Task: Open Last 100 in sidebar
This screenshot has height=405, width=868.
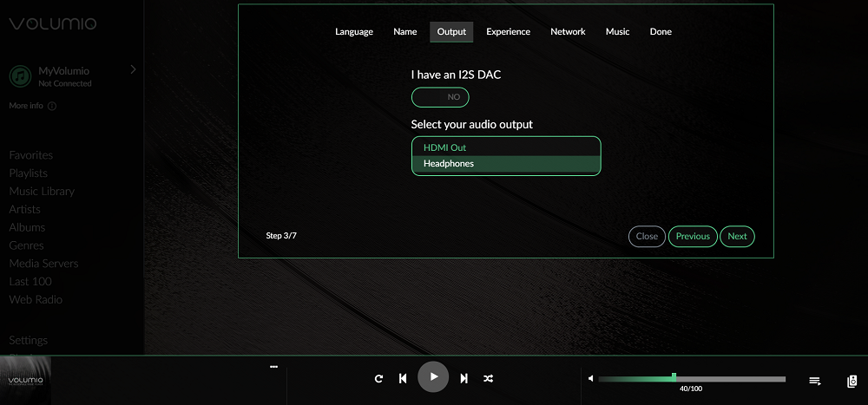Action: tap(30, 282)
